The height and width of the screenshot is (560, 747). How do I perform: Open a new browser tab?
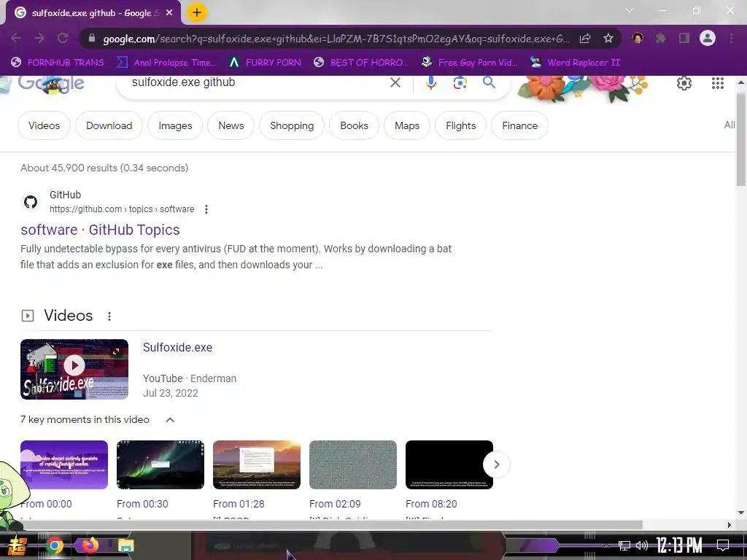click(197, 13)
